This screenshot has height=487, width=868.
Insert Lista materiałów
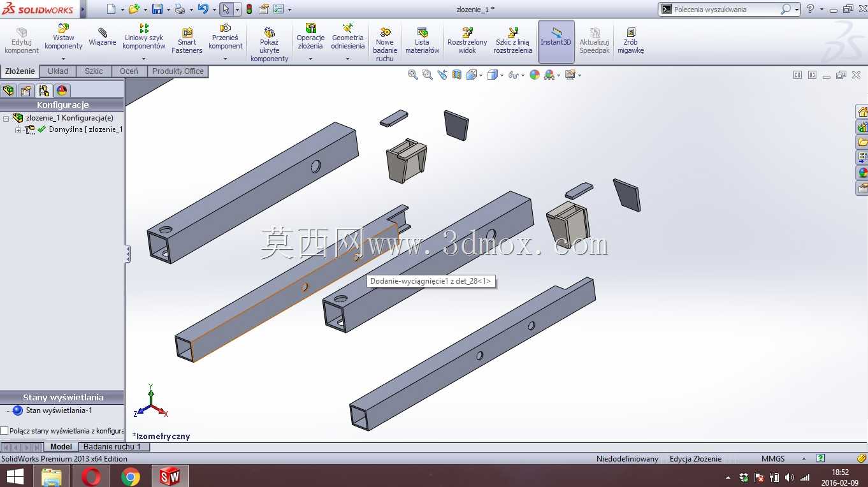tap(423, 41)
